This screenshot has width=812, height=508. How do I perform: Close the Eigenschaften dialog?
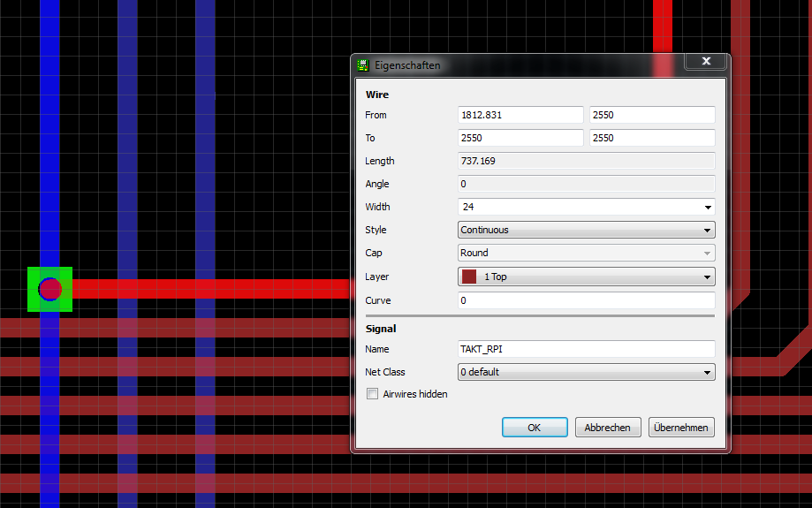[706, 61]
